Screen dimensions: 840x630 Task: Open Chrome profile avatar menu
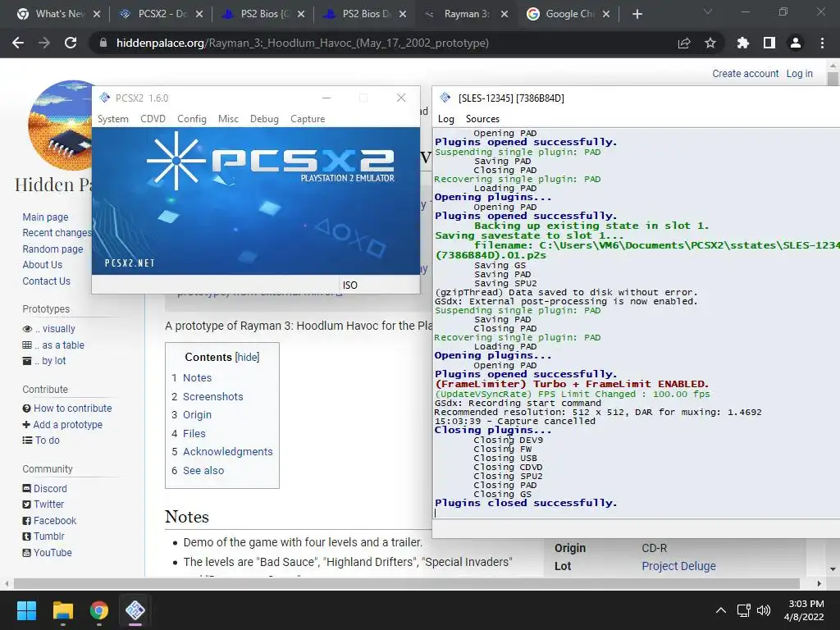coord(796,43)
